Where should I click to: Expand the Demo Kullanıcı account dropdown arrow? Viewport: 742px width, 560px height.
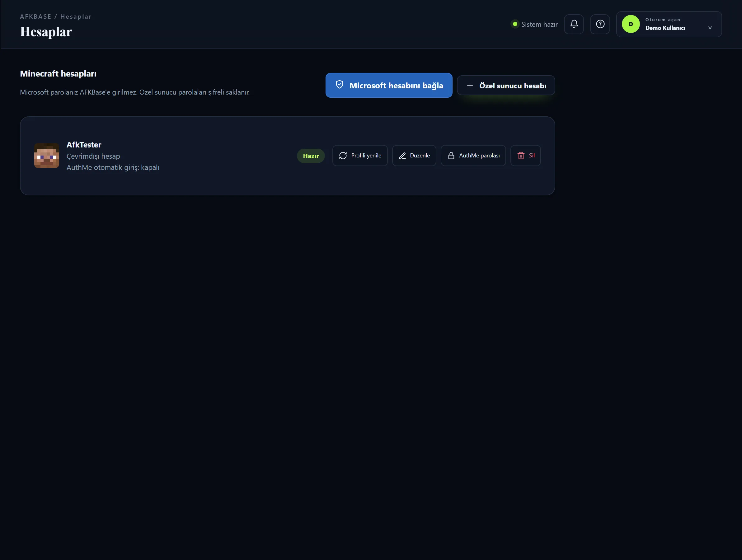pyautogui.click(x=710, y=28)
